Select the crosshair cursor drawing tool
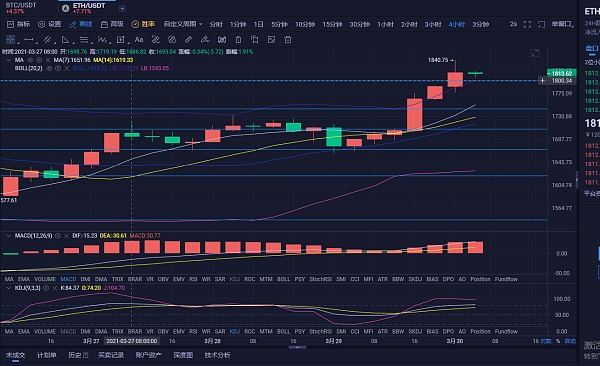The width and height of the screenshot is (600, 366). point(10,39)
